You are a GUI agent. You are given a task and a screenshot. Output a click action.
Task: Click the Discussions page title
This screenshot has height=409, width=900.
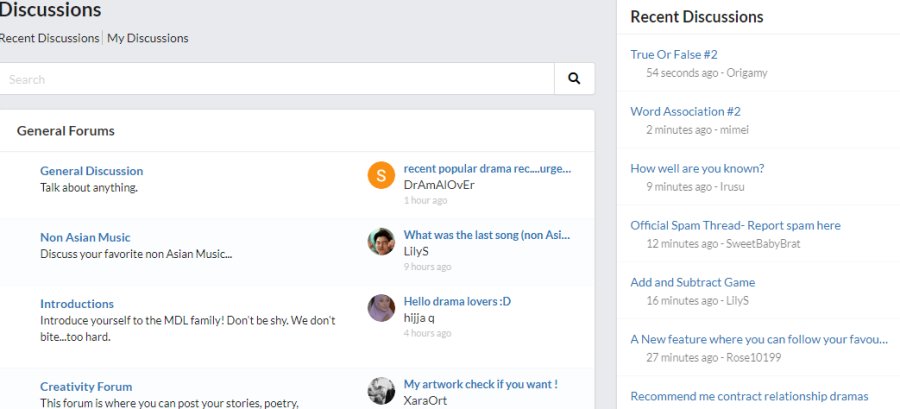[x=51, y=9]
